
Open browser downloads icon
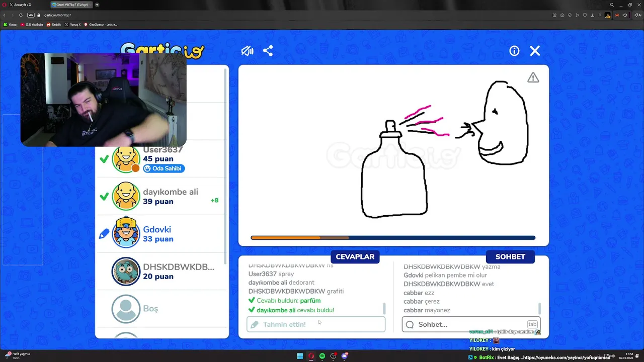point(593,15)
